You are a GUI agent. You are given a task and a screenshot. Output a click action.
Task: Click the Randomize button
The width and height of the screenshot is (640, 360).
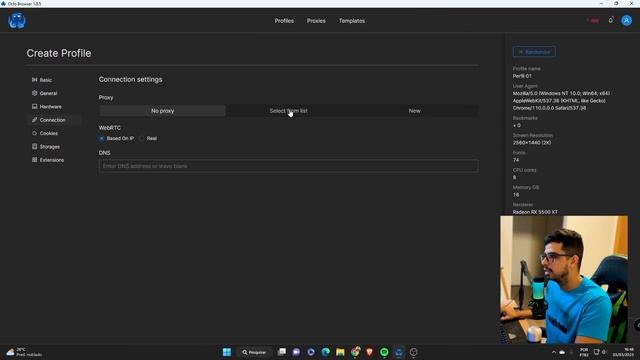pyautogui.click(x=534, y=52)
